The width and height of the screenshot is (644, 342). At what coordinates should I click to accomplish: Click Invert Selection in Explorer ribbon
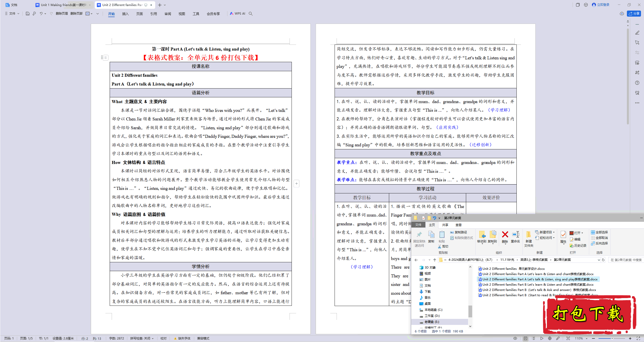[599, 243]
